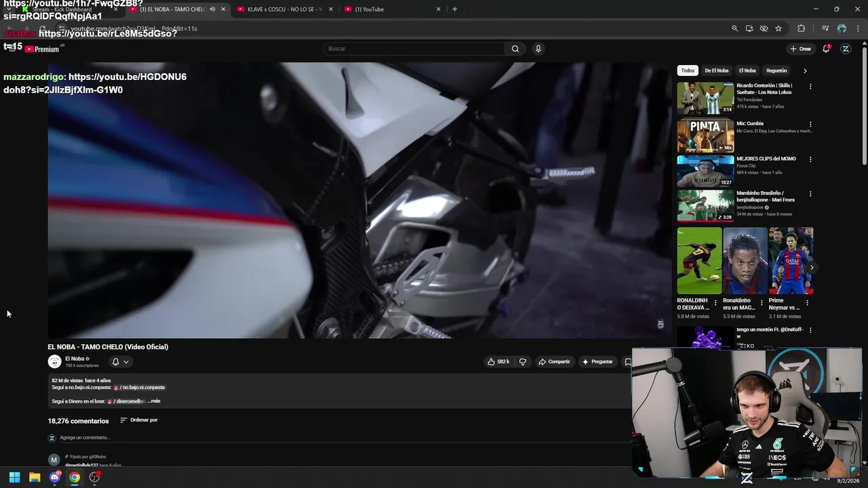Click the crossed-eye icon in the address bar
The width and height of the screenshot is (868, 488).
764,28
